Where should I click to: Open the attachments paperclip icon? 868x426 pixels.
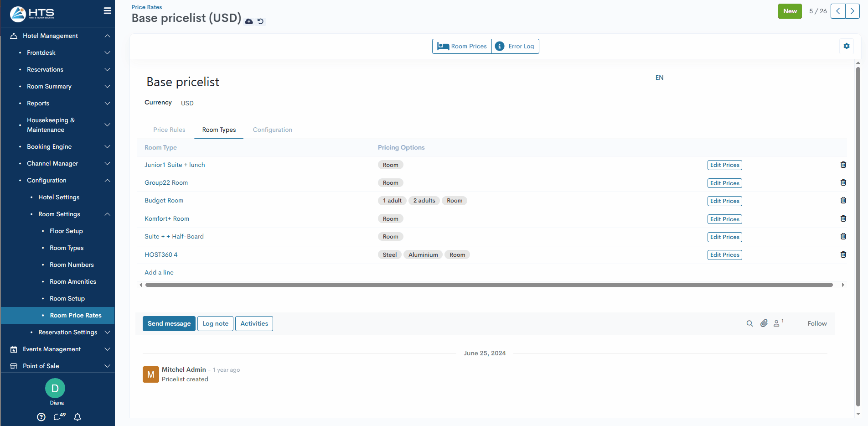coord(764,323)
